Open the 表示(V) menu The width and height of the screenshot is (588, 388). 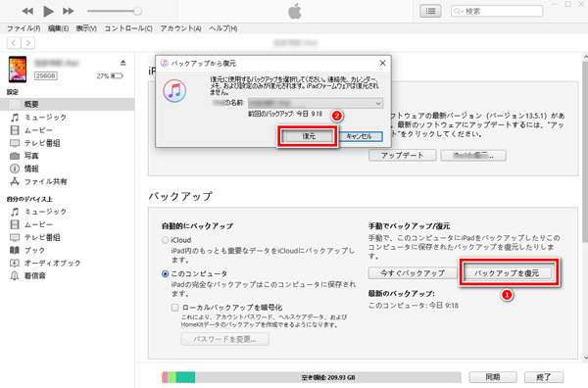pyautogui.click(x=86, y=28)
